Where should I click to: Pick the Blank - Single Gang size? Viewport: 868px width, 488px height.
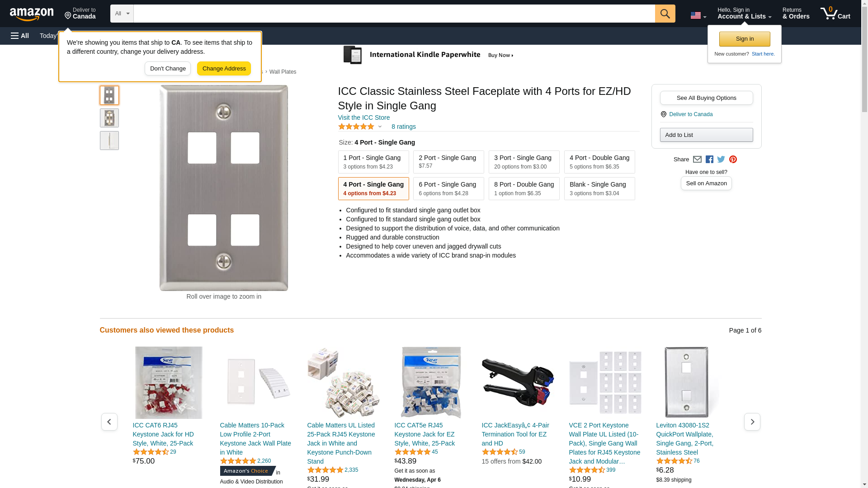click(x=599, y=188)
